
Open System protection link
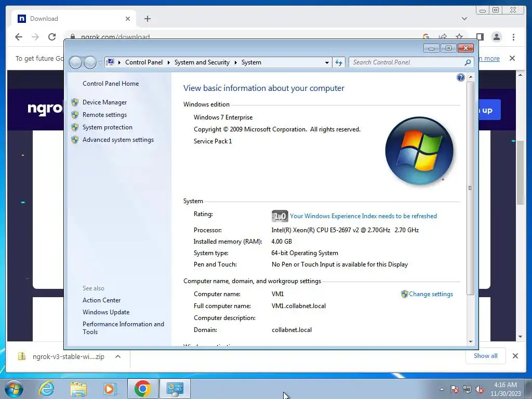click(107, 127)
